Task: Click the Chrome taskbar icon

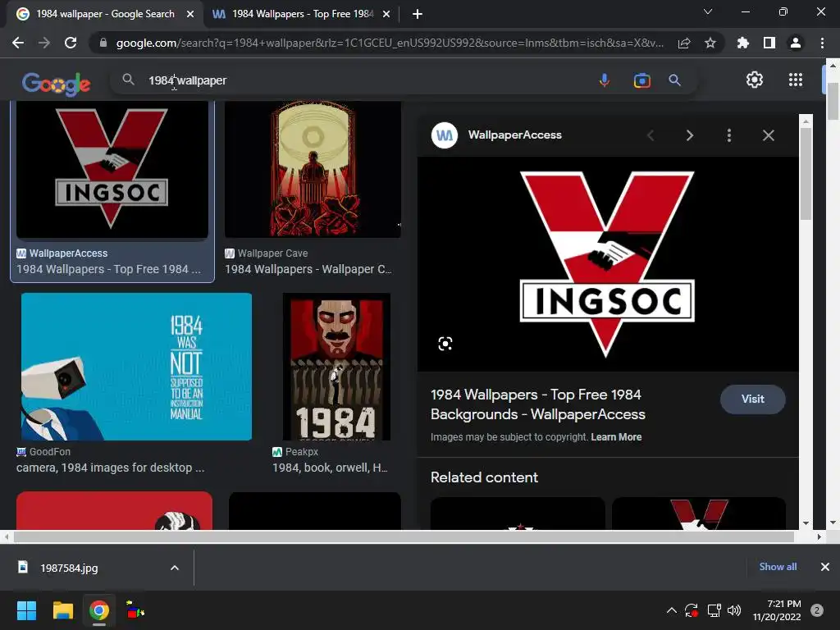Action: point(99,610)
